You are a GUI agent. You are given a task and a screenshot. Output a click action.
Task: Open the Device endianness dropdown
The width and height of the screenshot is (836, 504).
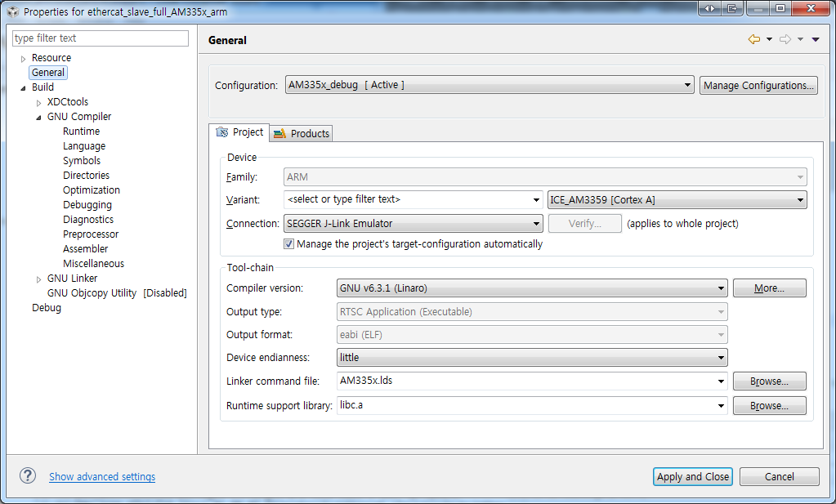[532, 357]
